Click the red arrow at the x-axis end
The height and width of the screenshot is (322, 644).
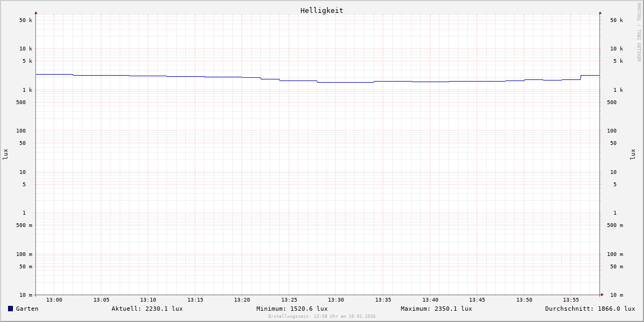pyautogui.click(x=602, y=295)
